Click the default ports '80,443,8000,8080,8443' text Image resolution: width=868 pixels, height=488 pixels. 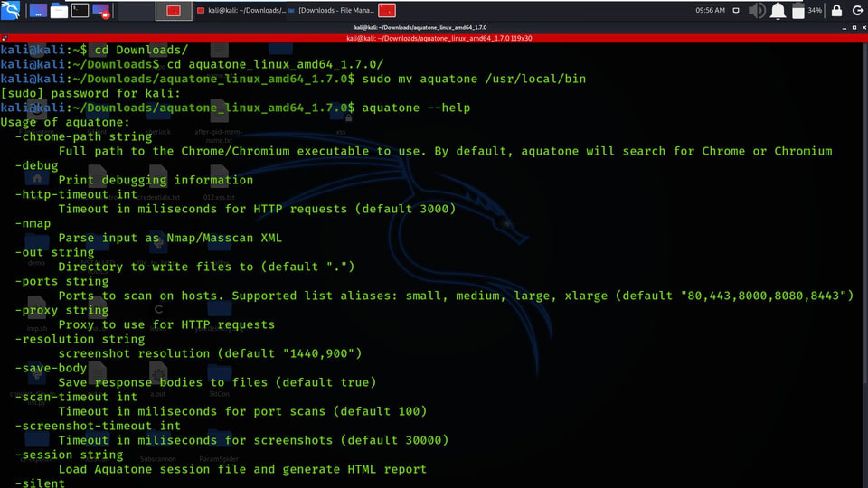point(763,296)
